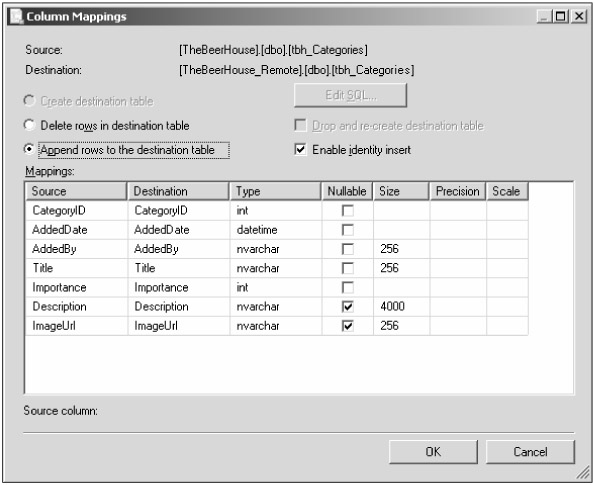This screenshot has width=595, height=485.
Task: Open Destination cell for AddedDate row
Action: (179, 230)
